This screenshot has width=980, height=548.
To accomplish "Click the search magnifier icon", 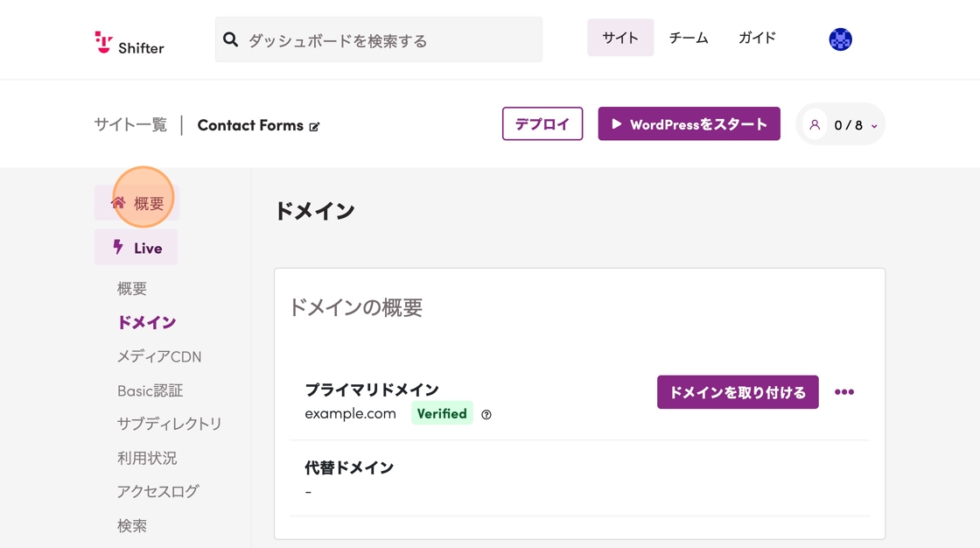I will [231, 39].
